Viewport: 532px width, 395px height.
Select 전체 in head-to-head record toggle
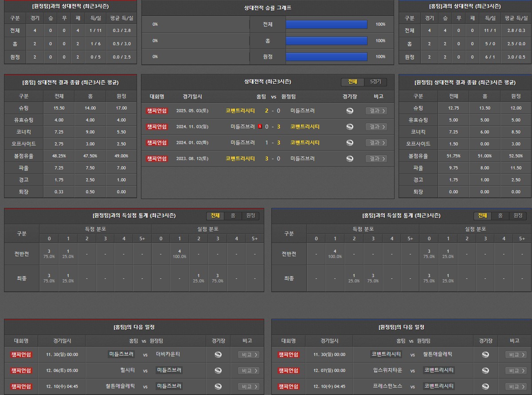[352, 82]
